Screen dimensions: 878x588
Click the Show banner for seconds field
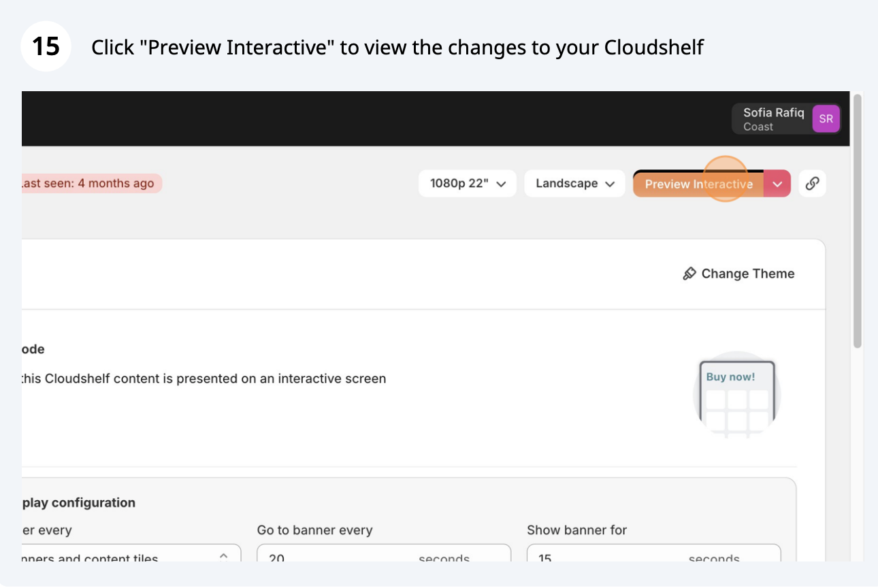click(x=653, y=553)
